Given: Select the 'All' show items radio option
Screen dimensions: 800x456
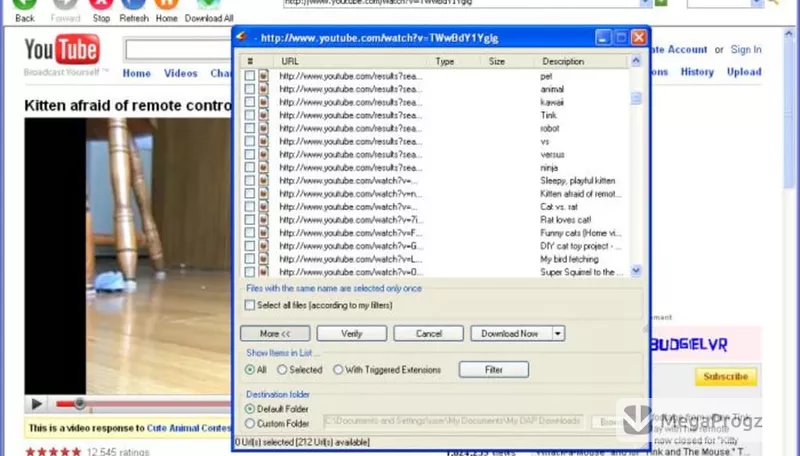Looking at the screenshot, I should [x=249, y=370].
